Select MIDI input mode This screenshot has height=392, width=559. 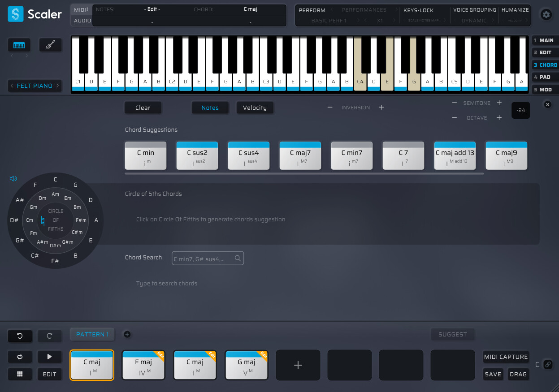tap(81, 10)
